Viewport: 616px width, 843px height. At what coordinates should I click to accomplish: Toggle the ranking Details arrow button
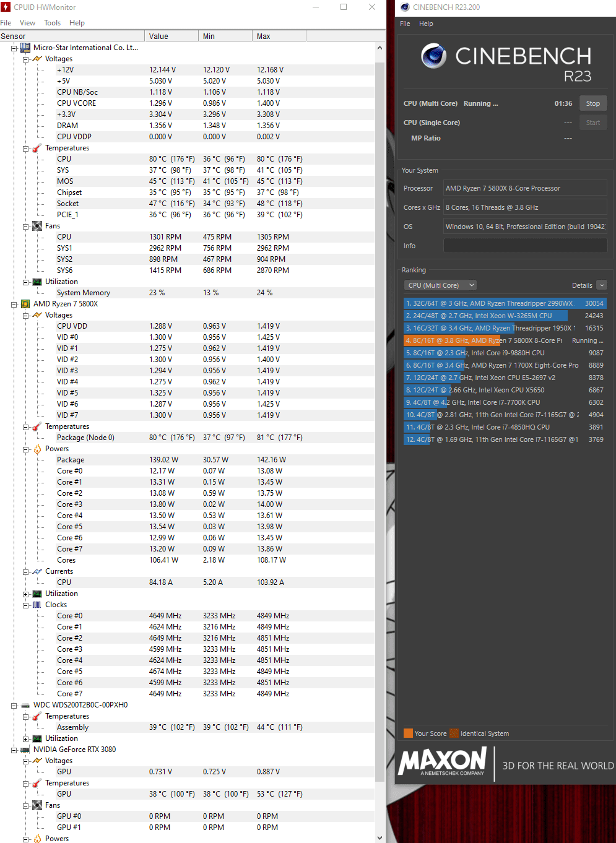pyautogui.click(x=602, y=285)
